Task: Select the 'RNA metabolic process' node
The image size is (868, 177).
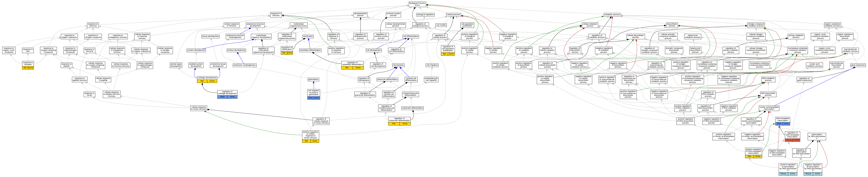Action: pyautogui.click(x=768, y=79)
